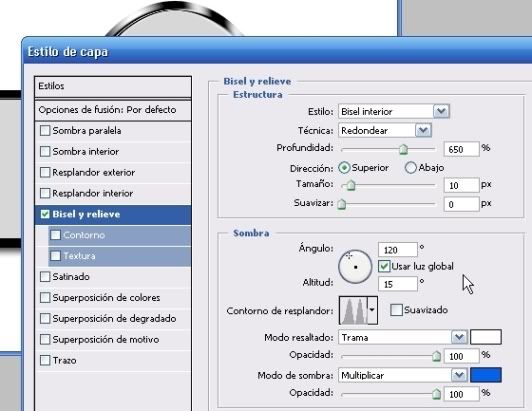Open the Modo resaltado dropdown (Trama)
532x411 pixels.
click(403, 337)
